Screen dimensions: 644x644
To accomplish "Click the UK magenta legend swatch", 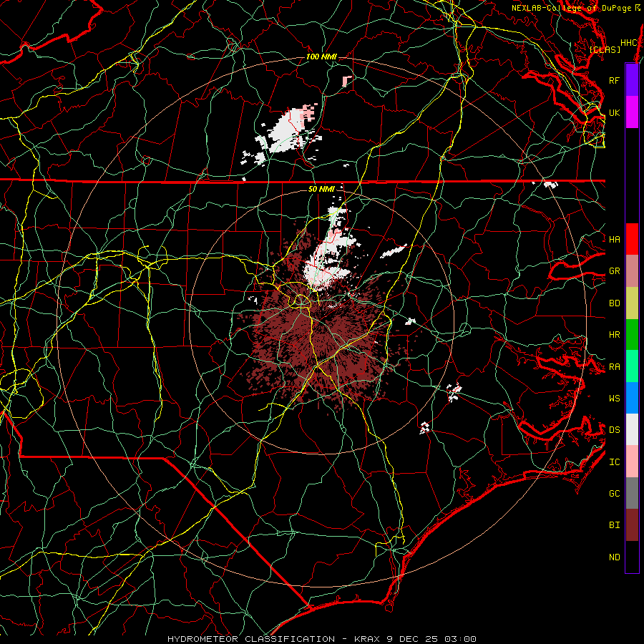I will [632, 112].
